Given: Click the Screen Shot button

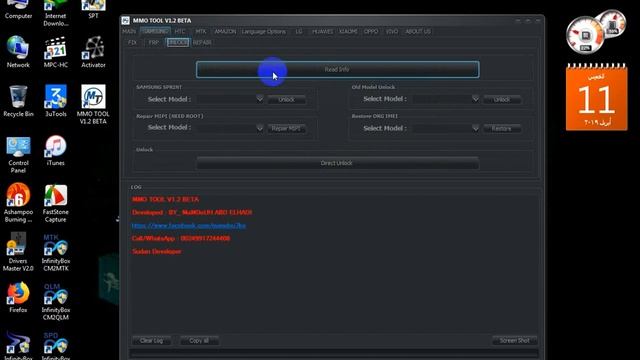Looking at the screenshot, I should [x=515, y=340].
